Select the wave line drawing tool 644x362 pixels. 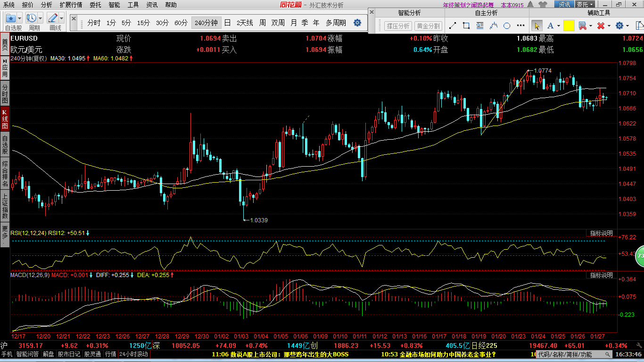tap(494, 26)
